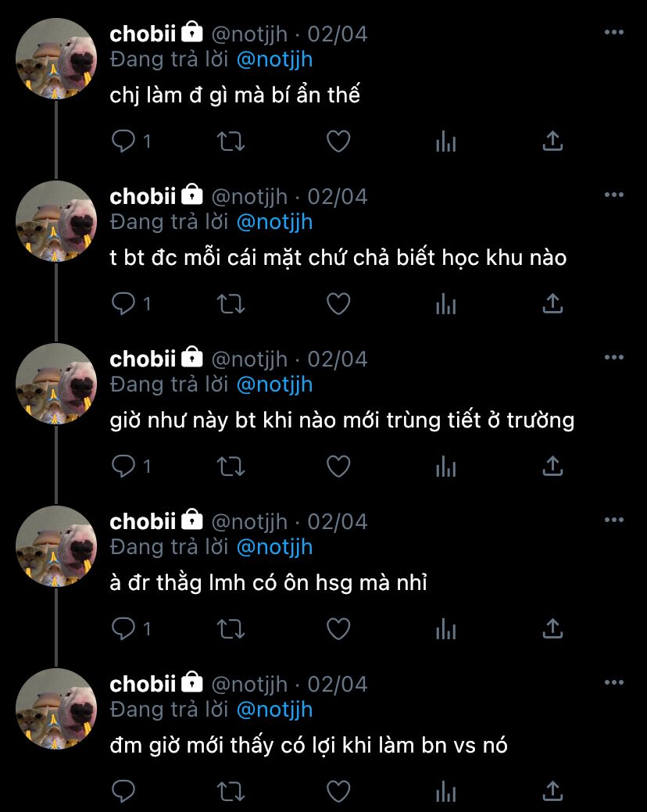Retweet the tweet "trùng tiết ở trường"
The width and height of the screenshot is (647, 812).
231,466
